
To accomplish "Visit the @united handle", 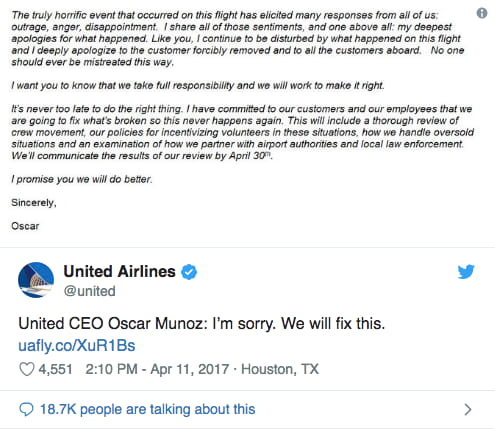I will click(89, 291).
